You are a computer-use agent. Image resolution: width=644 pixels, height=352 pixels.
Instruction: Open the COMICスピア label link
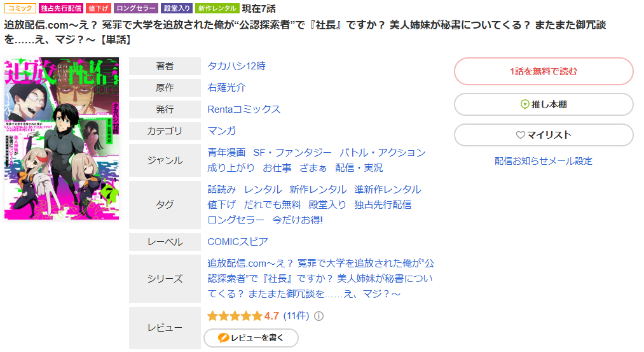[238, 241]
